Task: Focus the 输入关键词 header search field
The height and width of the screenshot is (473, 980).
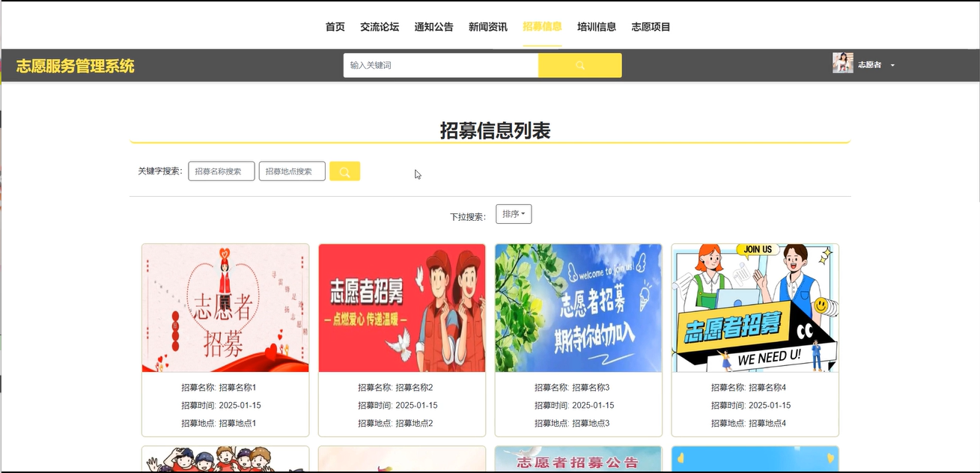Action: pyautogui.click(x=441, y=65)
